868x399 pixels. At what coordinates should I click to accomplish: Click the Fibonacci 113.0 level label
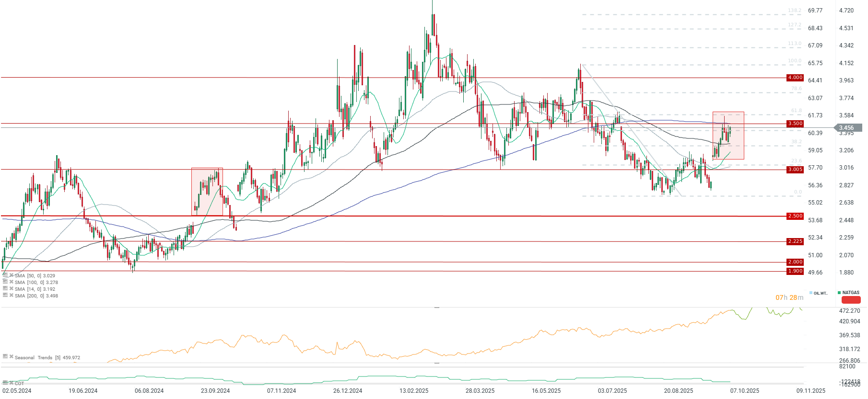pyautogui.click(x=795, y=44)
